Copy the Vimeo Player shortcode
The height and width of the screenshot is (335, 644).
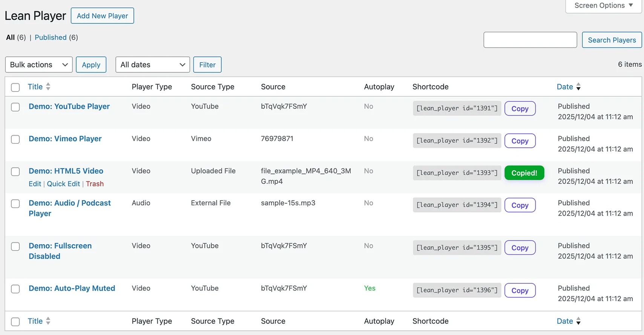520,141
